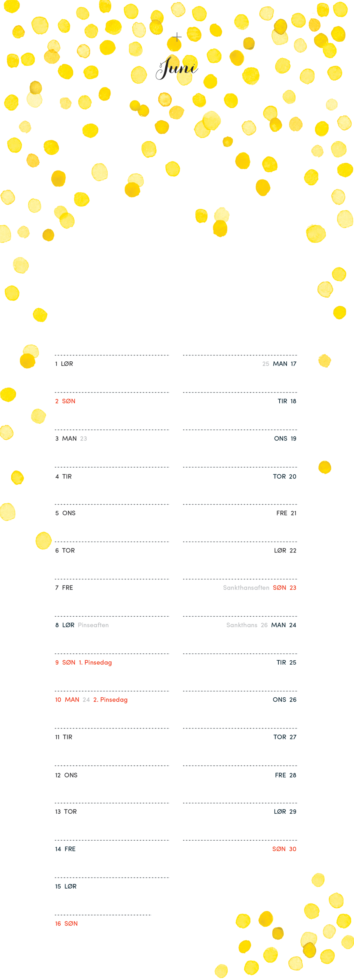Click week number 25 beside MAN 17
Viewport: 354px width, 980px height.
coord(266,364)
